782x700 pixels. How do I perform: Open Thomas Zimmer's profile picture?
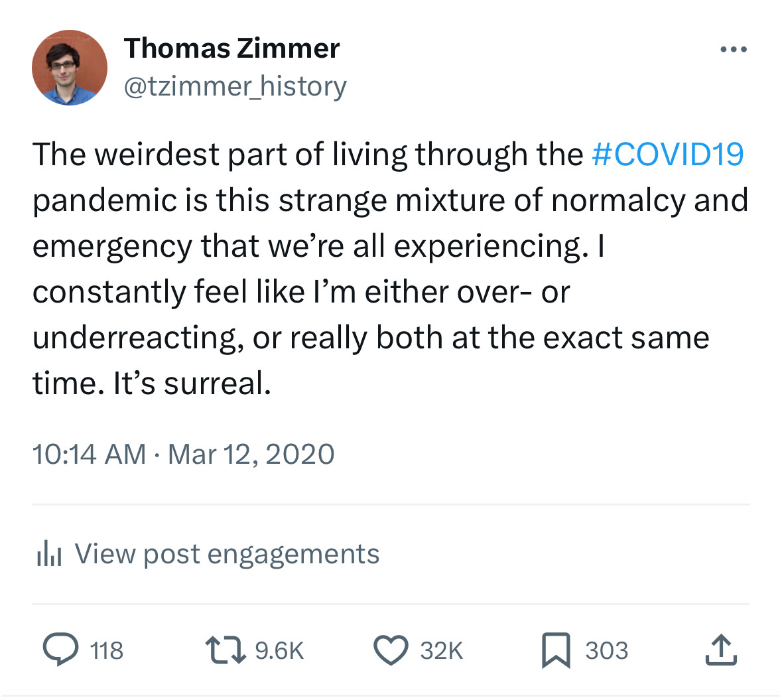[70, 68]
